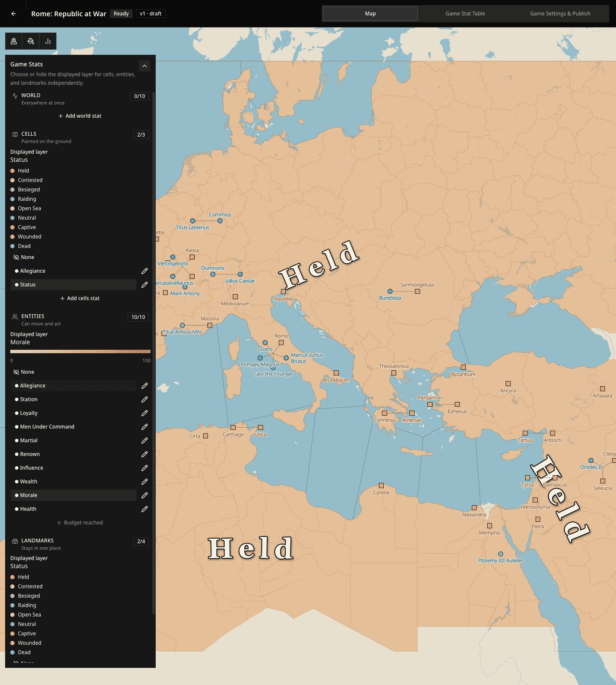Open the Game Stat Table tab
The height and width of the screenshot is (685, 616).
[465, 14]
